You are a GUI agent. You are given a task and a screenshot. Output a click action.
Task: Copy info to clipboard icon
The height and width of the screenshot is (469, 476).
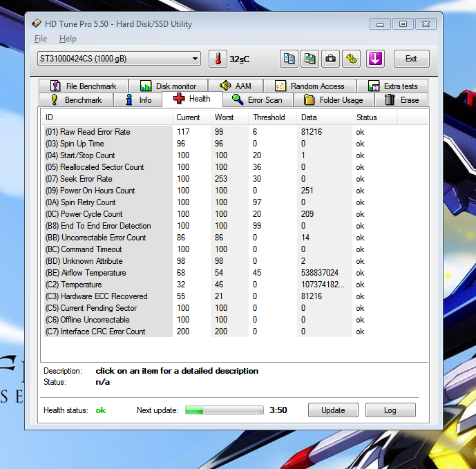(x=289, y=59)
